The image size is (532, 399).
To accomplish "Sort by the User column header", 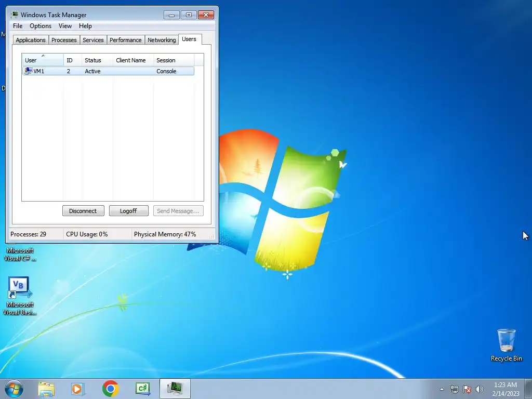I will pyautogui.click(x=43, y=60).
